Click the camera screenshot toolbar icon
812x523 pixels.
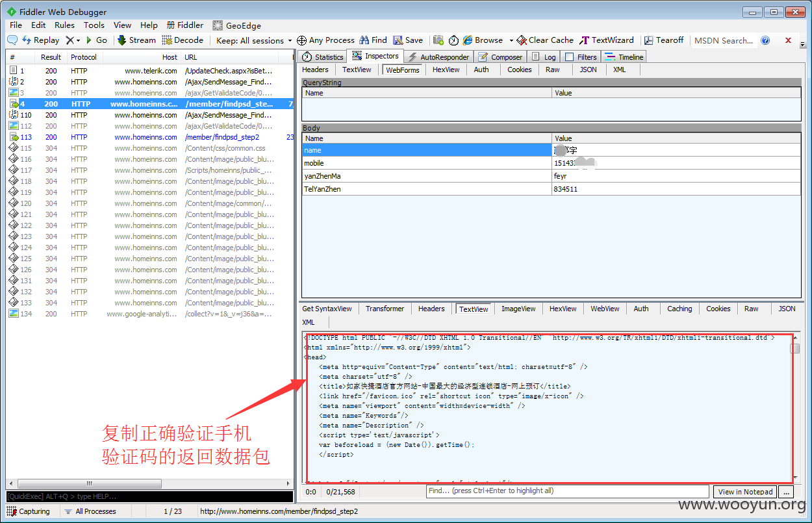(x=438, y=40)
